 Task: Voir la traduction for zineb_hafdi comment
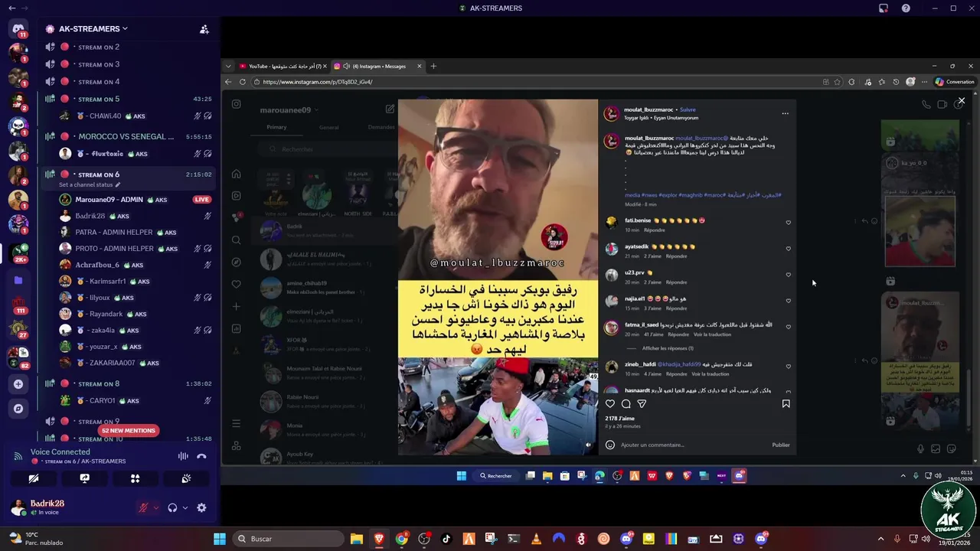(710, 374)
